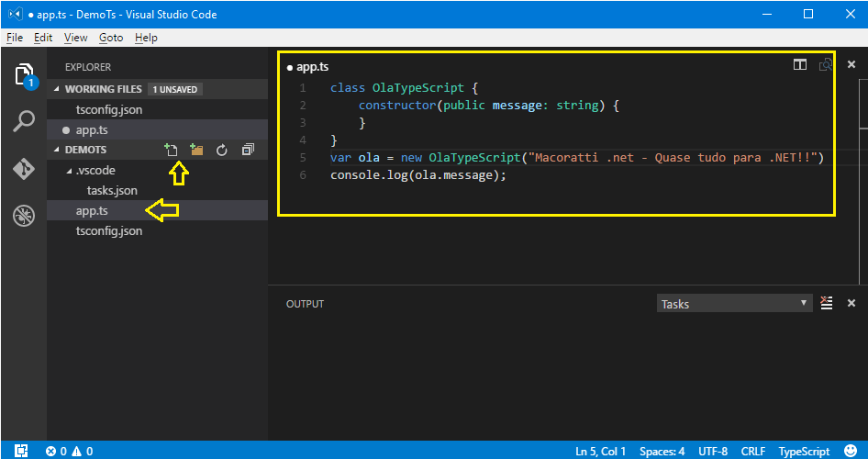Viewport: 868px width, 459px height.
Task: Open the errors count in status bar
Action: (x=57, y=452)
